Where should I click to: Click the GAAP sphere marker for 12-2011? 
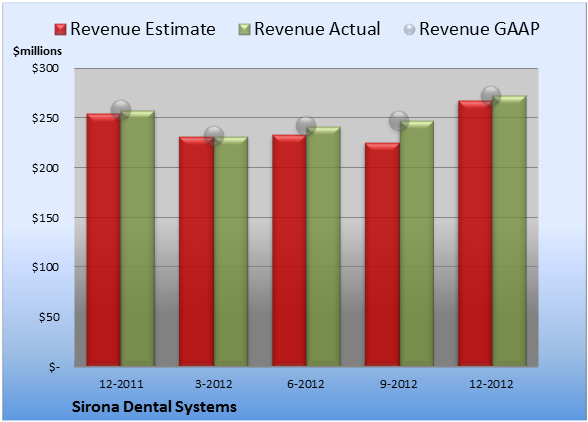coord(121,110)
